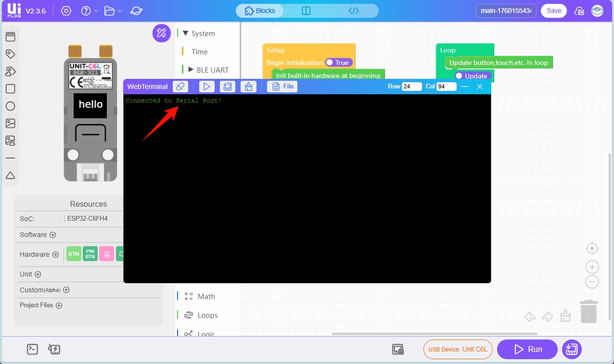Expand the System category triangle
The width and height of the screenshot is (614, 364).
point(186,33)
